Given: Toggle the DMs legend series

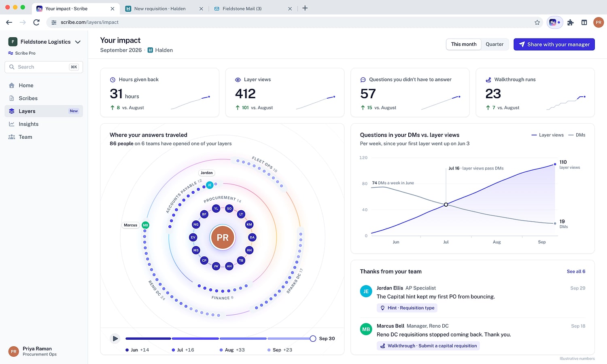Looking at the screenshot, I should coord(577,135).
